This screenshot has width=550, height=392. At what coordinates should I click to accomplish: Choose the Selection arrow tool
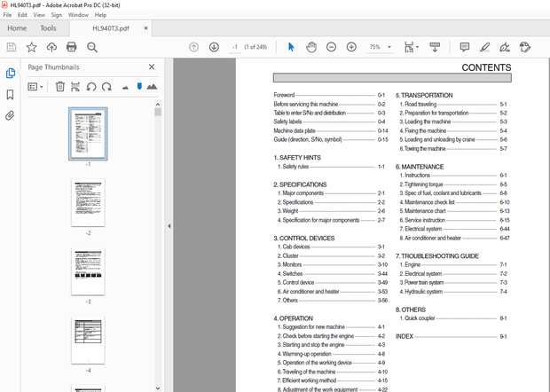click(291, 47)
